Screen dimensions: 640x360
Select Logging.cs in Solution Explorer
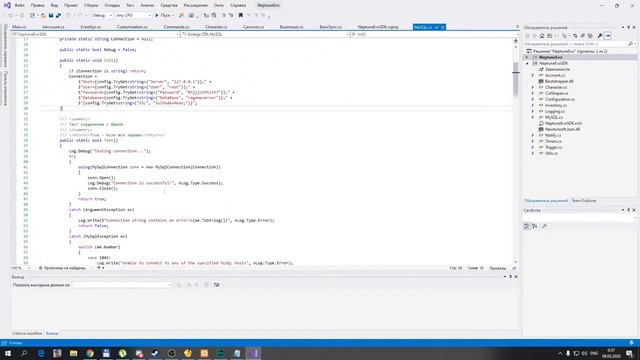555,111
